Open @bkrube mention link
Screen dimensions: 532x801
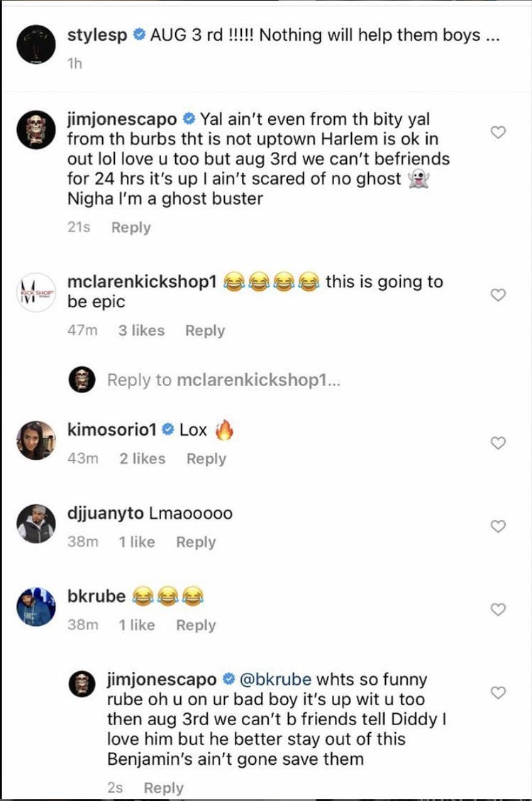point(277,680)
